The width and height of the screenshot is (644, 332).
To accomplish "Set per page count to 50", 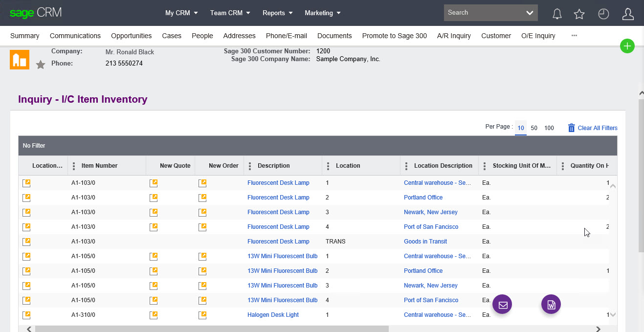I will coord(534,128).
